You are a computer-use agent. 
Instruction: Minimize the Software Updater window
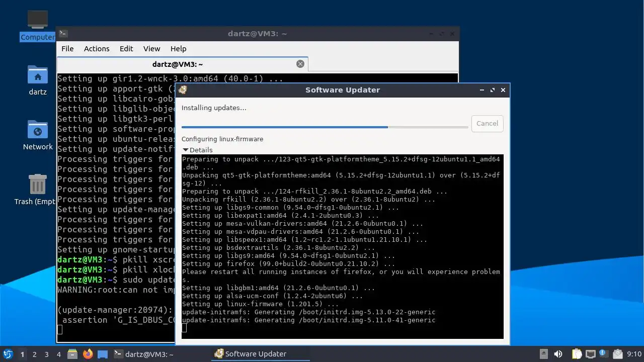point(482,90)
